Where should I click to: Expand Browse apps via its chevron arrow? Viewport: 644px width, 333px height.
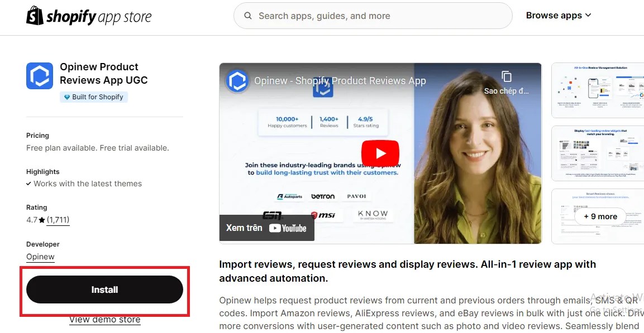pyautogui.click(x=587, y=16)
